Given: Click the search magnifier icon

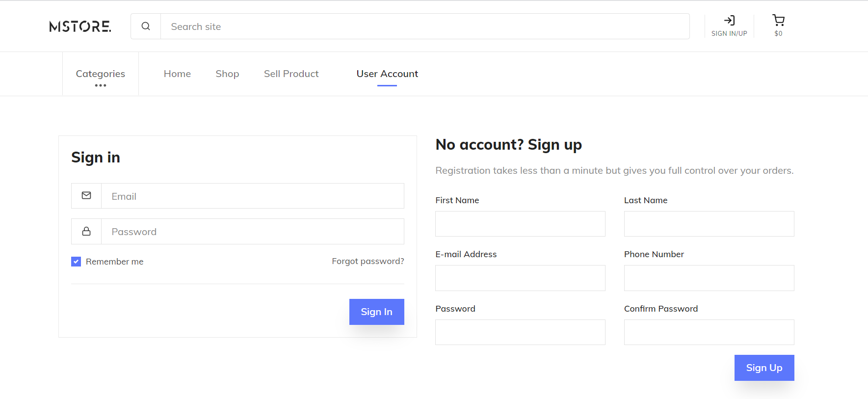Looking at the screenshot, I should pos(146,27).
